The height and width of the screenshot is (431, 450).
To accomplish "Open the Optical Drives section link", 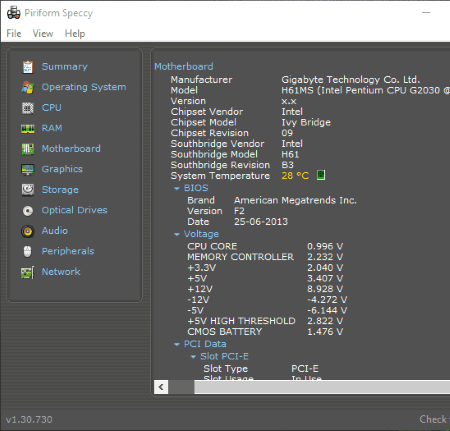I will click(x=74, y=210).
